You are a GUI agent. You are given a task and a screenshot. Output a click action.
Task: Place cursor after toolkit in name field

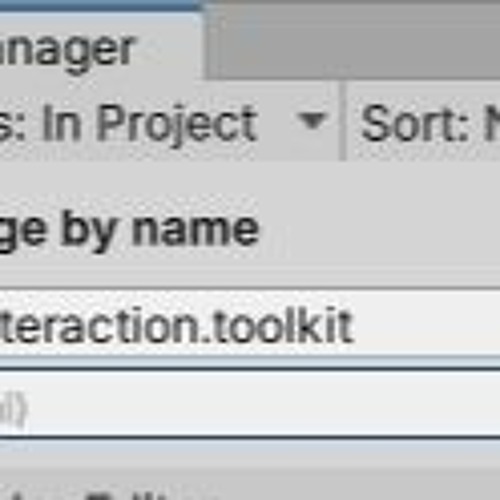[x=355, y=325]
